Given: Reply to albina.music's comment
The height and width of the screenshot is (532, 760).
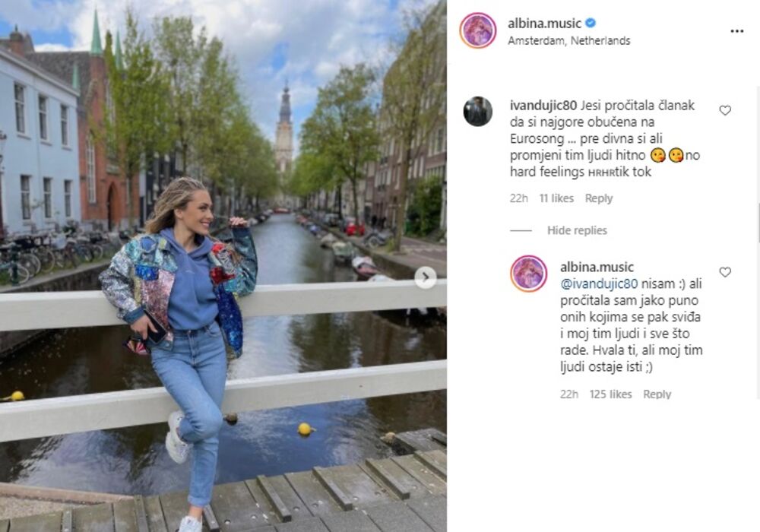Looking at the screenshot, I should pyautogui.click(x=657, y=394).
